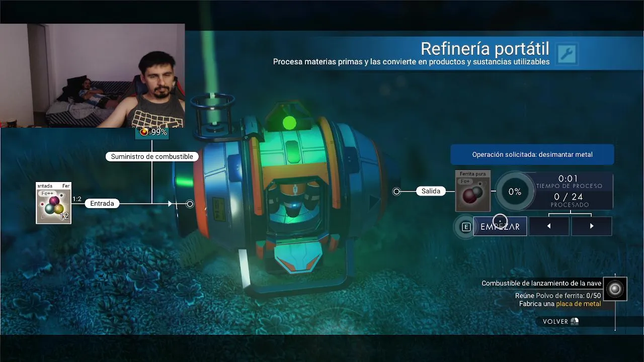The width and height of the screenshot is (644, 362).
Task: Click the mouse icon next to VOLVER
Action: (x=575, y=321)
